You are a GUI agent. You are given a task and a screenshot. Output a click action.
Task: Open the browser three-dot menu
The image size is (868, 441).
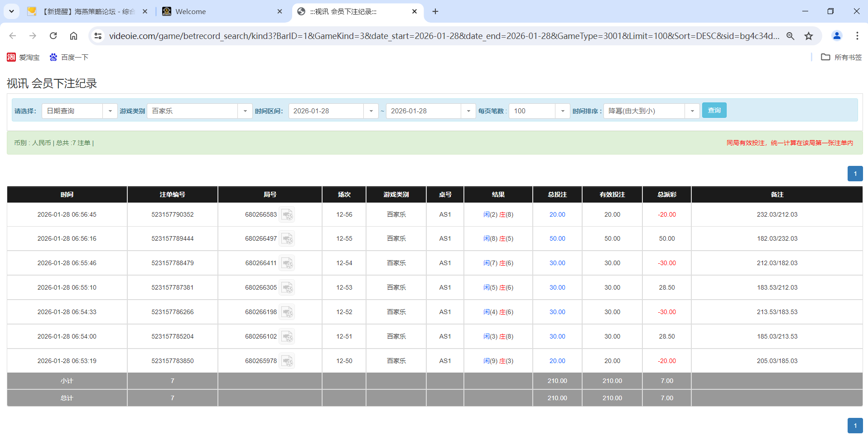858,36
